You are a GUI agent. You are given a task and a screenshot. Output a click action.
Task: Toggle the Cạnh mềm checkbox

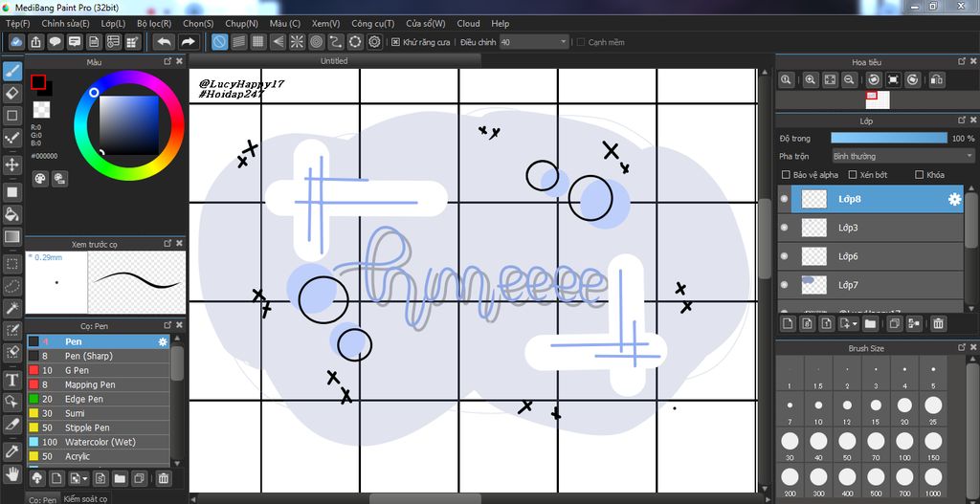click(x=581, y=42)
